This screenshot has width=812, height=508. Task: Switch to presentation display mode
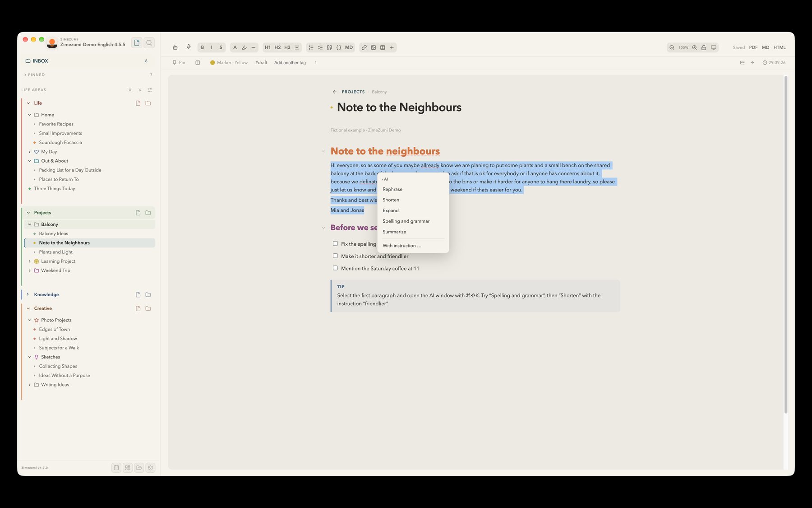714,47
